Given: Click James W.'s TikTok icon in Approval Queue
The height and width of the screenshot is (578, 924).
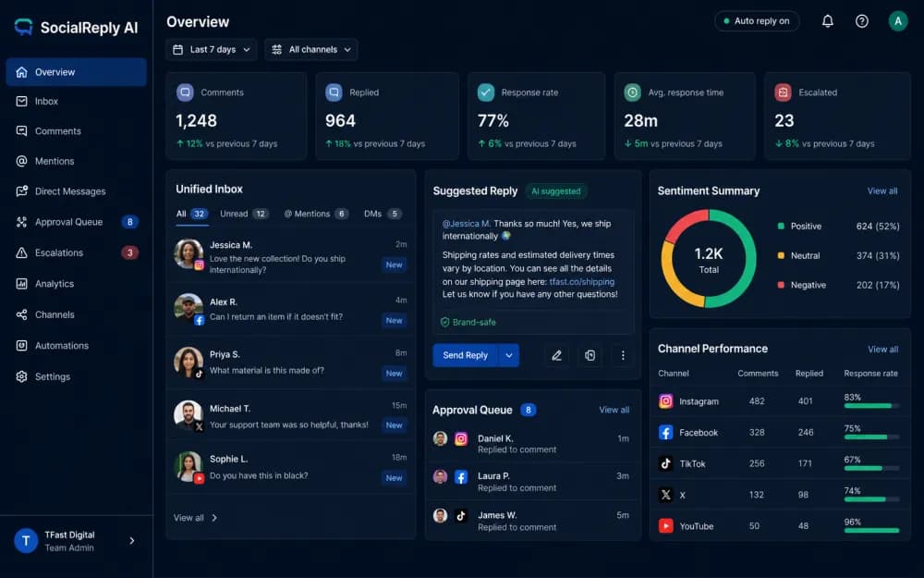Looking at the screenshot, I should [x=461, y=516].
